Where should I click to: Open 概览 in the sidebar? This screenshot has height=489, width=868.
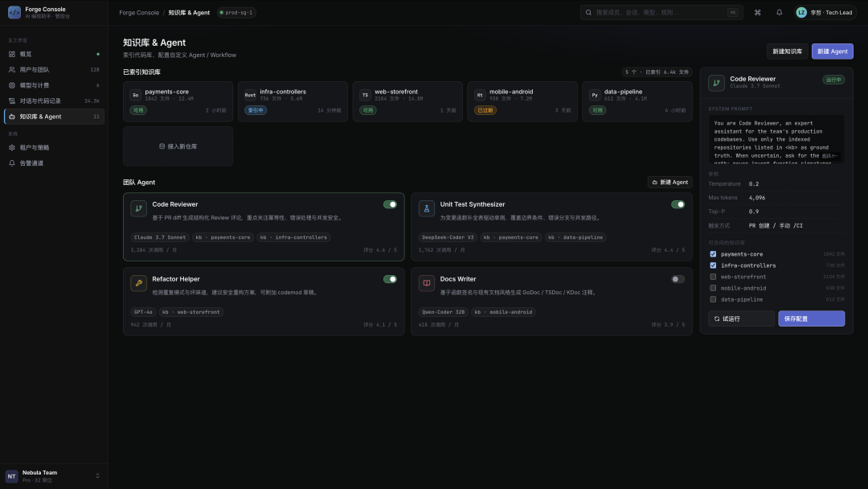tap(55, 54)
